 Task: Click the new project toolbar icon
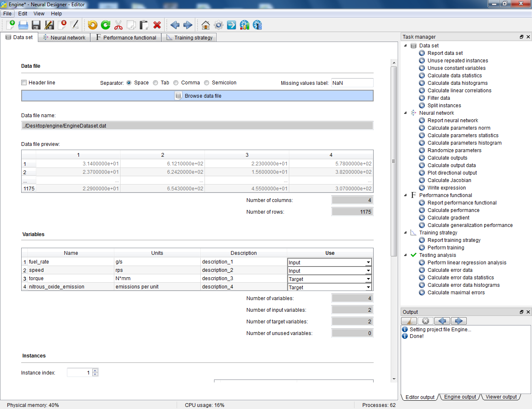pos(10,25)
